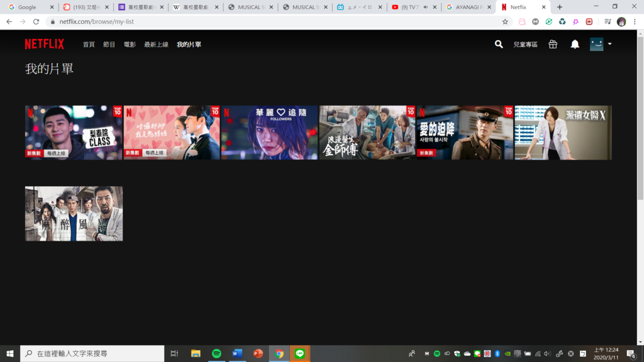
Task: Open the 浪漫醫生金師傅 card
Action: click(x=367, y=133)
